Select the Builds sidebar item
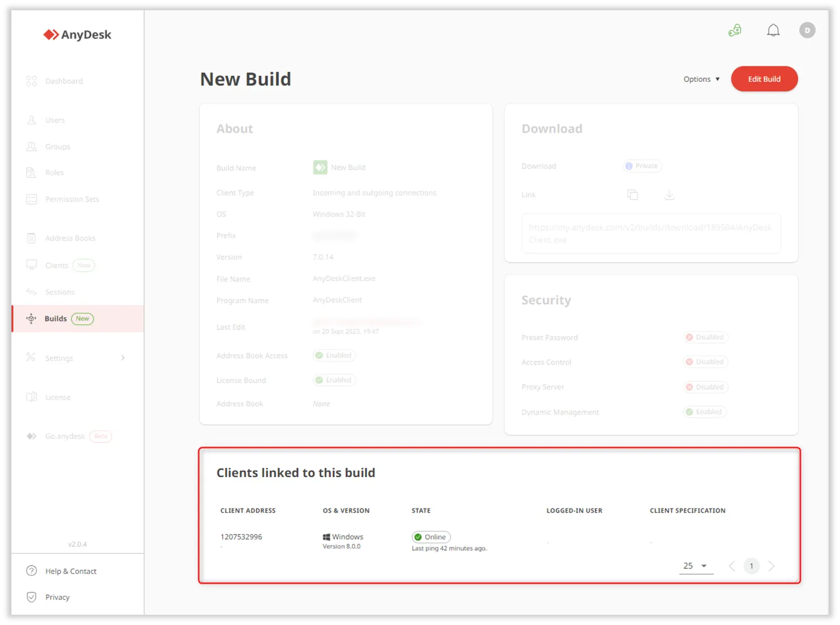 [x=56, y=318]
